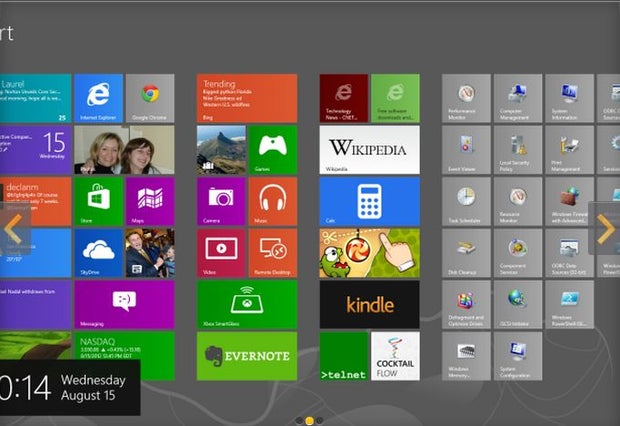The image size is (620, 426).
Task: Open the telnet tile
Action: [x=343, y=356]
